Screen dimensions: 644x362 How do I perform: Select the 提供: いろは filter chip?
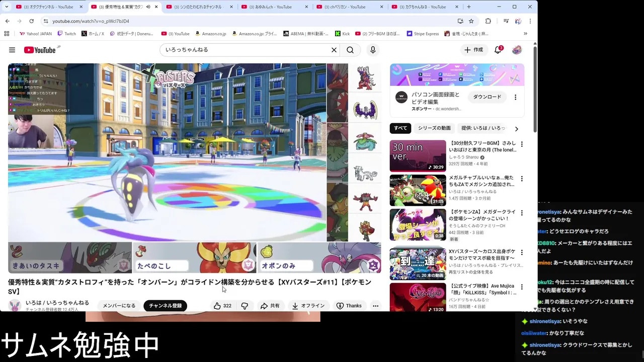click(x=483, y=128)
